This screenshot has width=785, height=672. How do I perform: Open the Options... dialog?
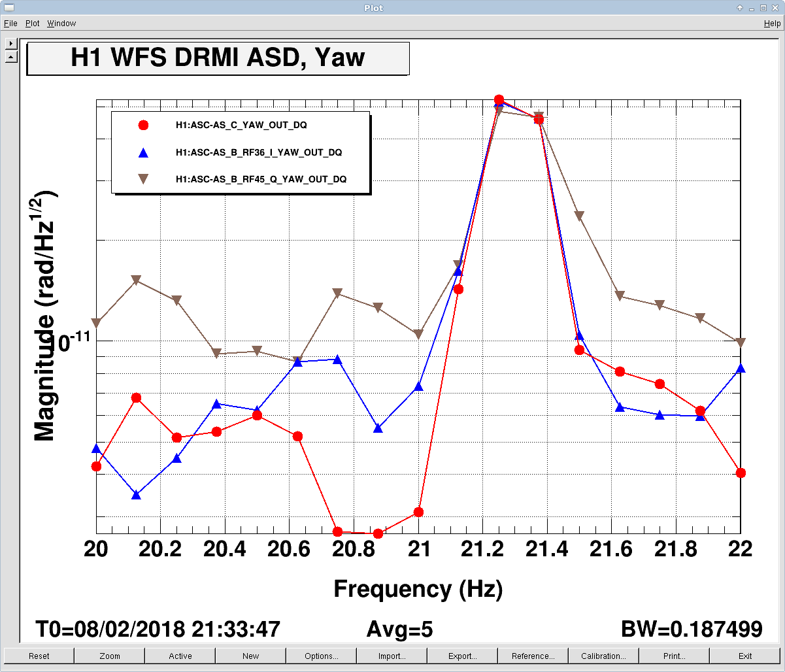point(322,656)
